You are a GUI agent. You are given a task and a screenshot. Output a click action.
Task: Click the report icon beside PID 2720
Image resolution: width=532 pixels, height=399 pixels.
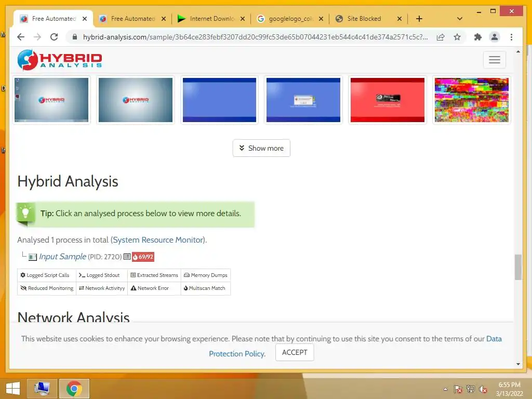click(x=127, y=257)
